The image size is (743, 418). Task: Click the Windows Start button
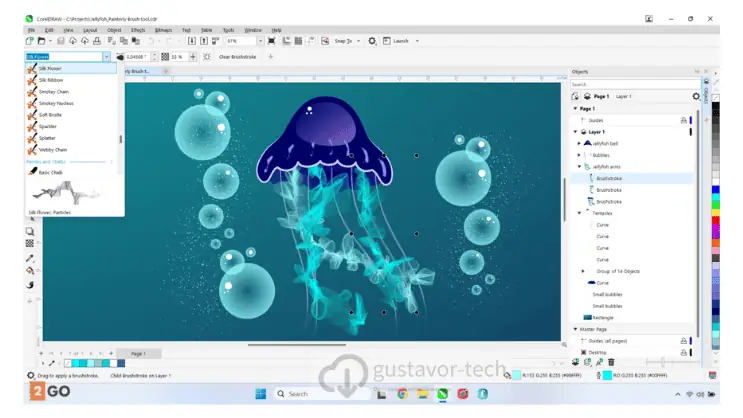261,394
